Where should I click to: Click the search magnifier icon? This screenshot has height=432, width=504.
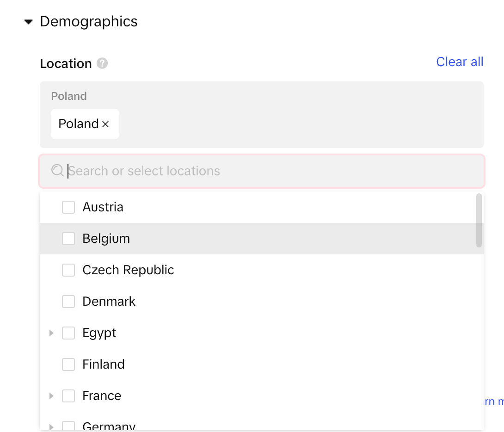(x=57, y=171)
